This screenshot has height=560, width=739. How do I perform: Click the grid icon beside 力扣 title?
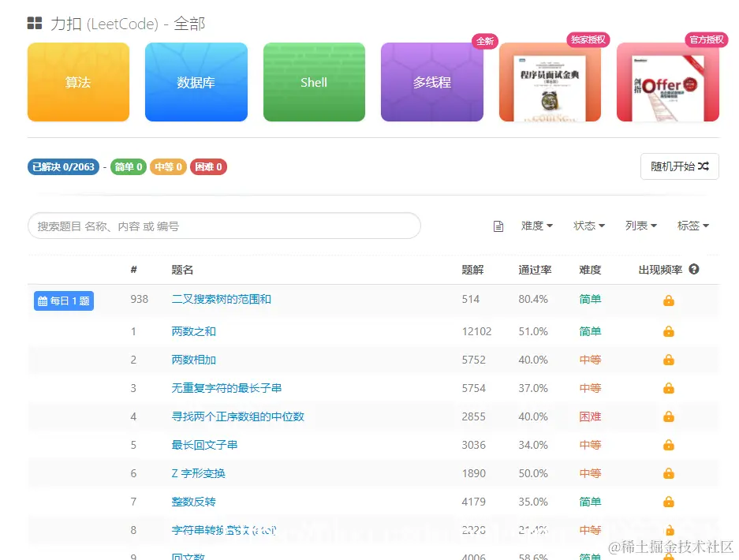coord(35,23)
